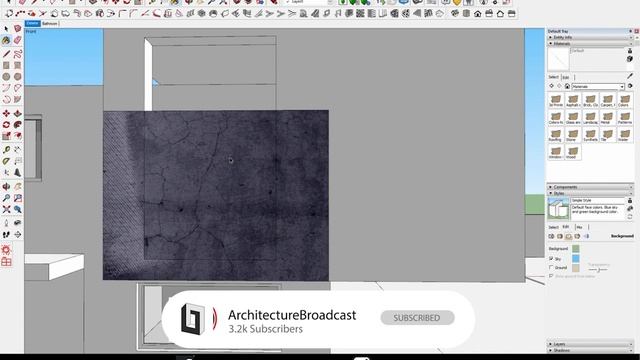640x360 pixels.
Task: Choose the Circle tool
Action: pos(6,76)
